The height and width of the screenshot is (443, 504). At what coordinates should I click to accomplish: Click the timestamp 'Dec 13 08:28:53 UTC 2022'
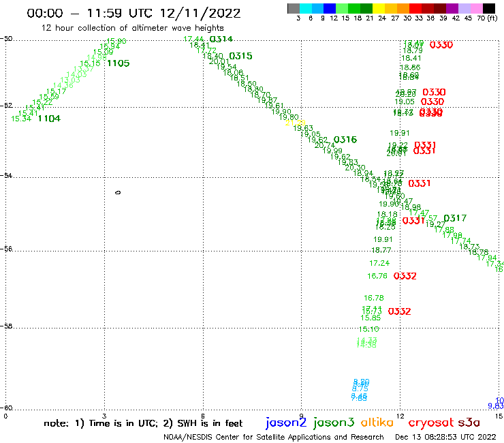(x=445, y=437)
